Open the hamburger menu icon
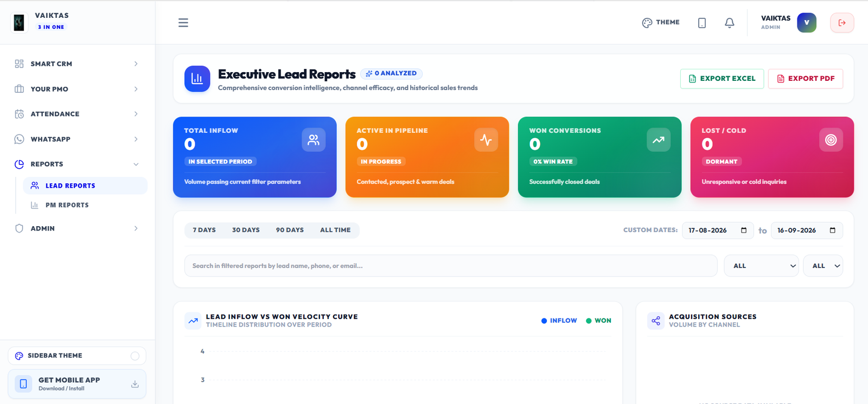 coord(183,23)
